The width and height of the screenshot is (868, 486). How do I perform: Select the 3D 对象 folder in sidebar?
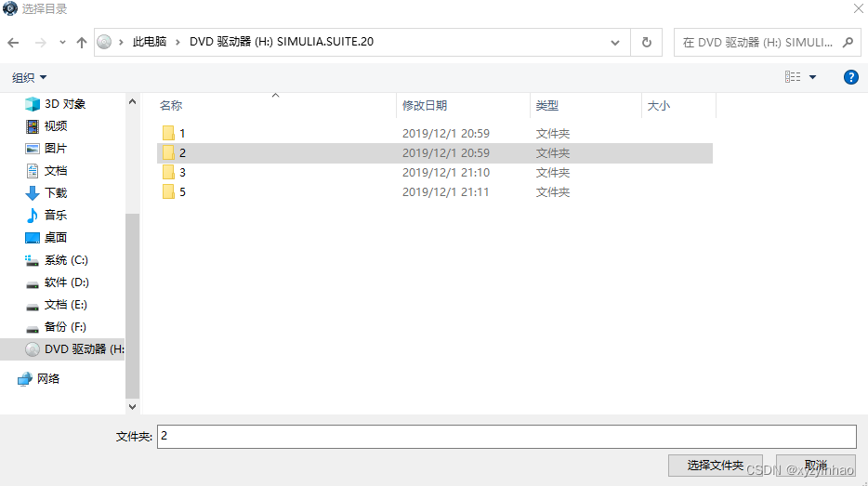pyautogui.click(x=64, y=104)
